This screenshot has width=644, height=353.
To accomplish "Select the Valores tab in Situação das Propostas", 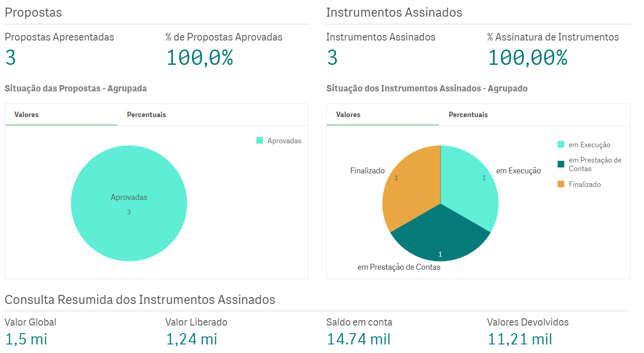I will pos(27,115).
